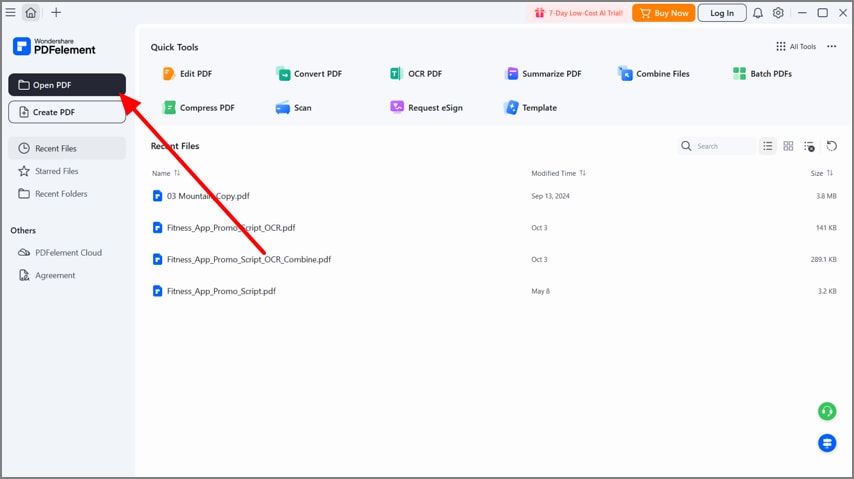Open All Tools grid
Image resolution: width=854 pixels, height=479 pixels.
pos(796,46)
